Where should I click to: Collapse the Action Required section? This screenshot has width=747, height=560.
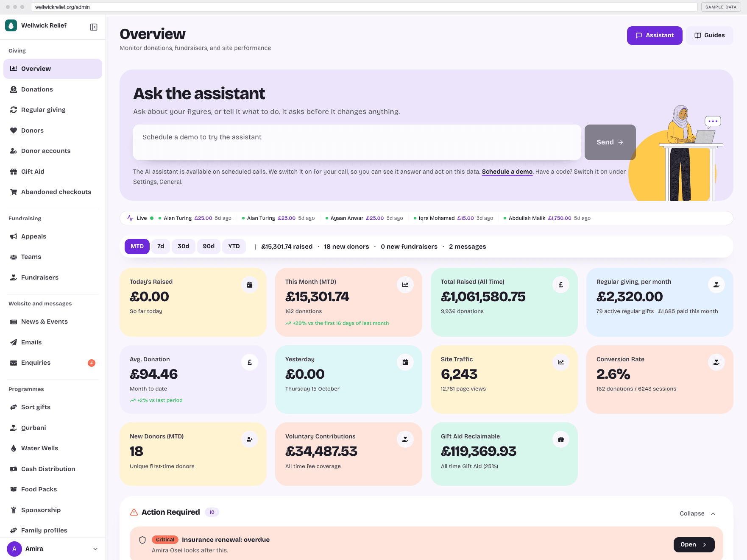[x=698, y=513]
